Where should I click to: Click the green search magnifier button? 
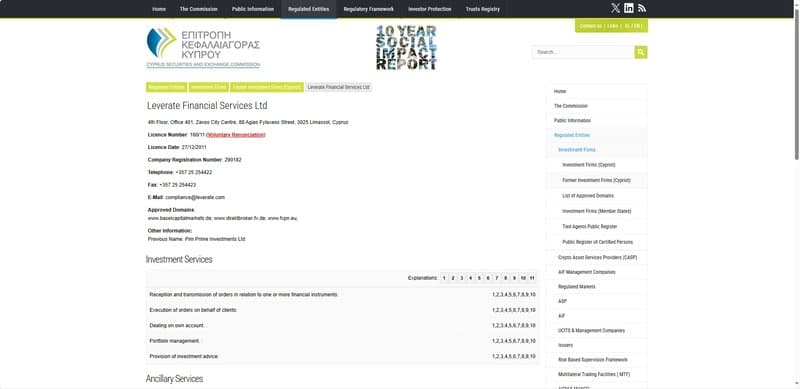641,52
